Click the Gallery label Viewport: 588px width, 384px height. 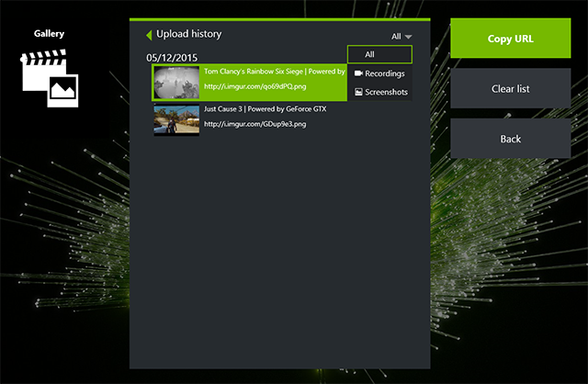click(x=49, y=34)
